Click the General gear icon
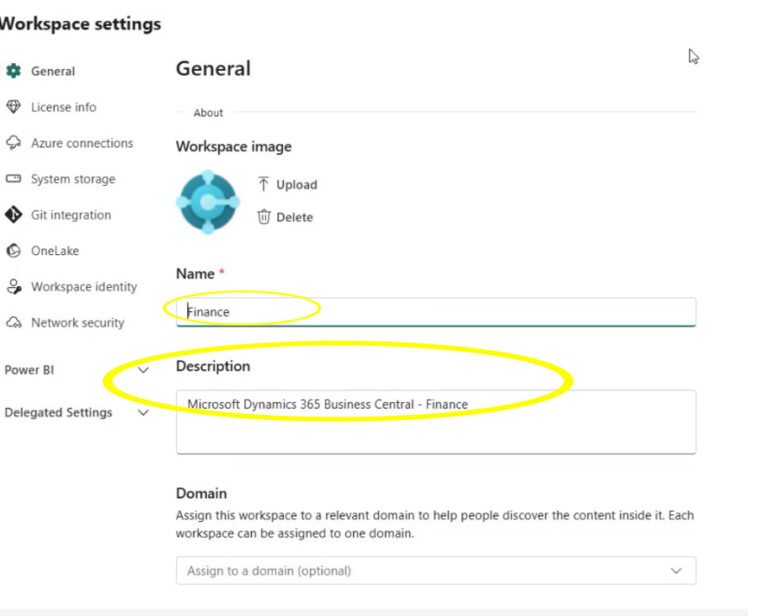768x616 pixels. point(13,71)
